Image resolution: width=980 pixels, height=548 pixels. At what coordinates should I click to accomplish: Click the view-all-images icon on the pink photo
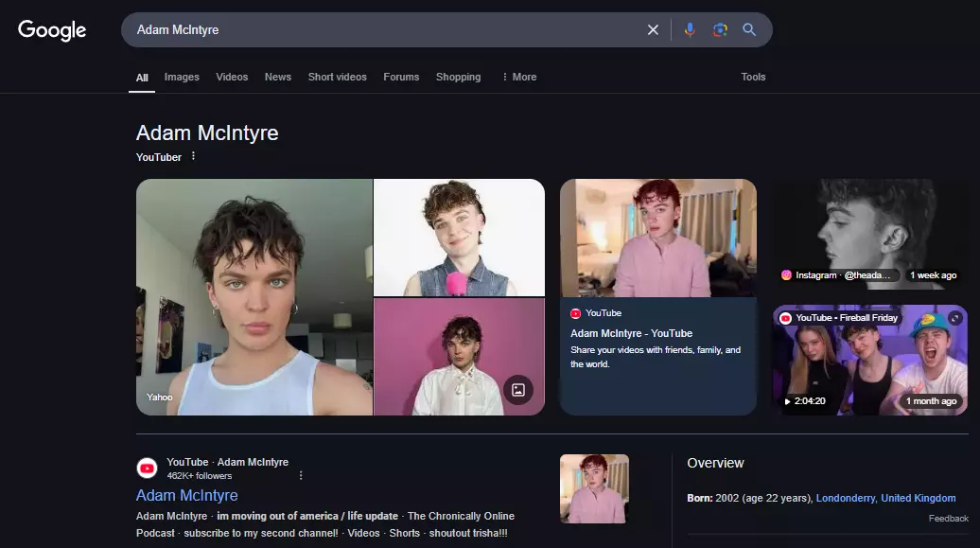[518, 390]
